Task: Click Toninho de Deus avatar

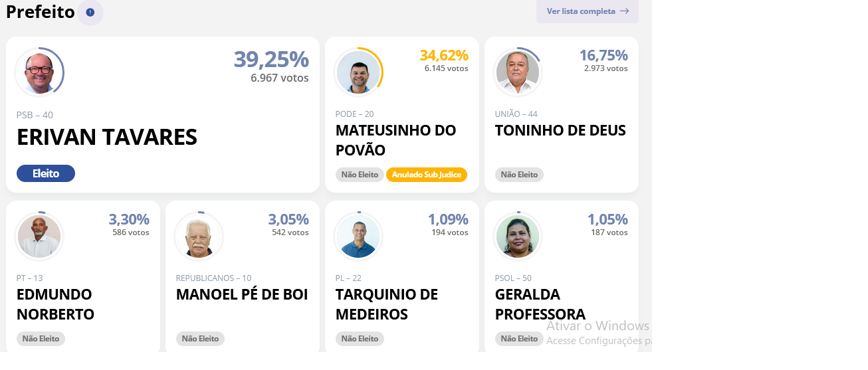Action: pyautogui.click(x=518, y=72)
